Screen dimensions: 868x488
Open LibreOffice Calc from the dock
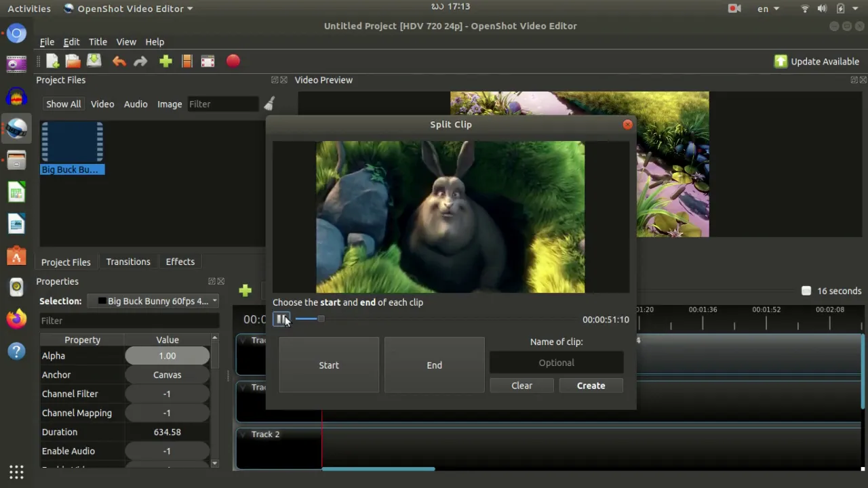[16, 192]
